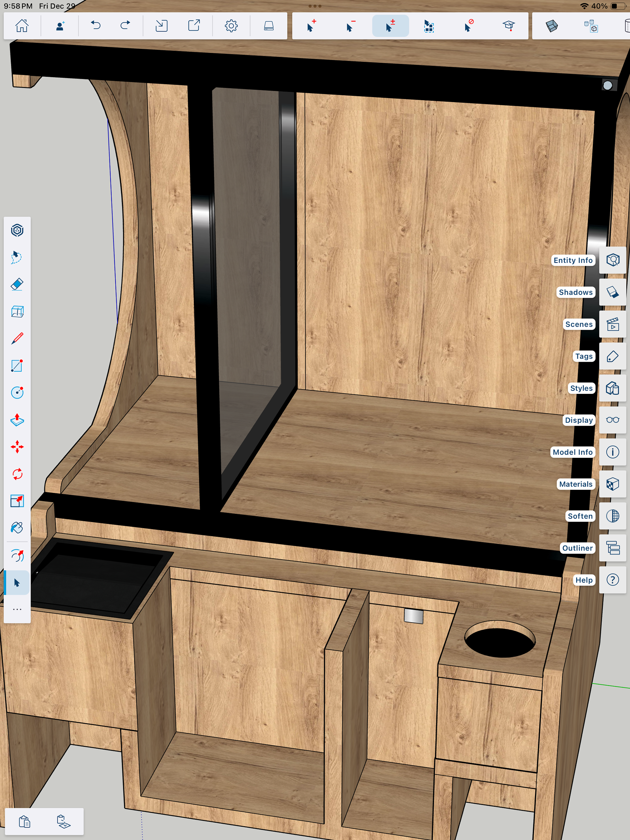Viewport: 630px width, 840px height.
Task: Open the Paint Bucket tool
Action: tap(17, 528)
